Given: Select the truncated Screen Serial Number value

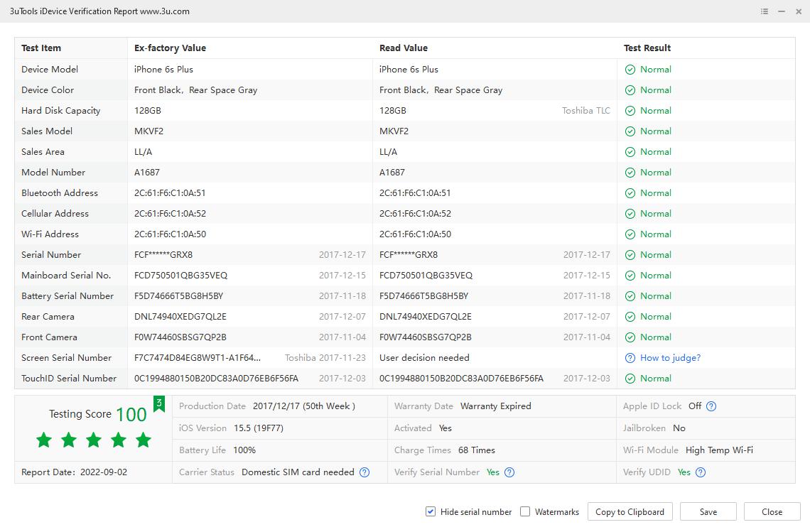Looking at the screenshot, I should 198,358.
